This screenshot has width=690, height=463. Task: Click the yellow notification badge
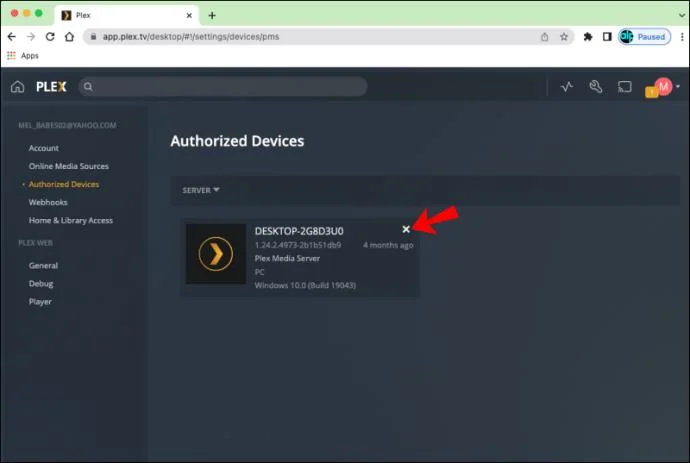pos(651,92)
